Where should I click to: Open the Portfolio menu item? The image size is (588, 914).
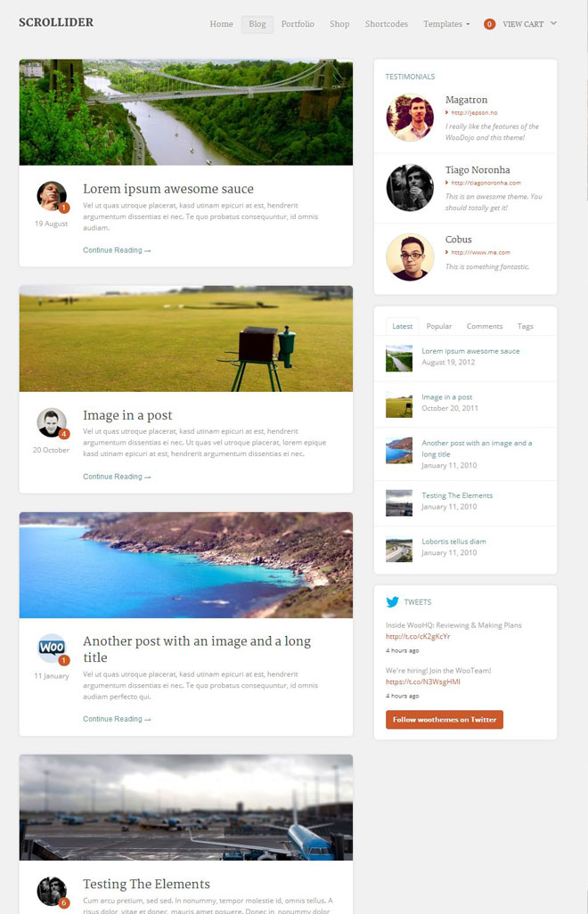click(x=298, y=24)
